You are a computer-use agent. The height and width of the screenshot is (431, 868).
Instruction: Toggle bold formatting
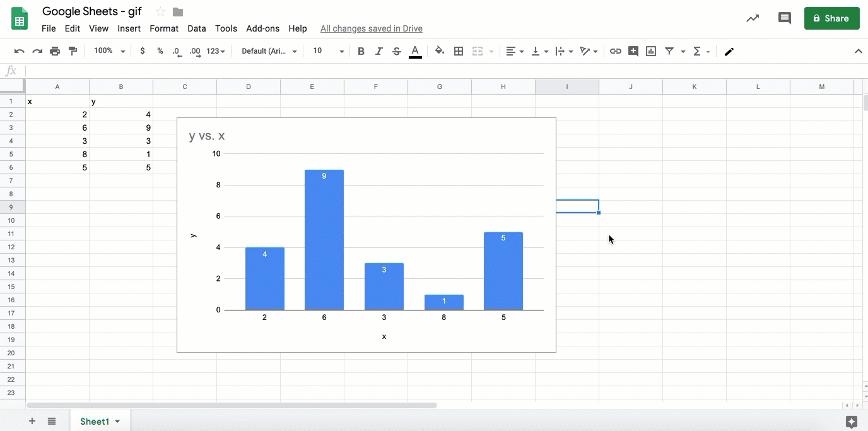(x=361, y=51)
